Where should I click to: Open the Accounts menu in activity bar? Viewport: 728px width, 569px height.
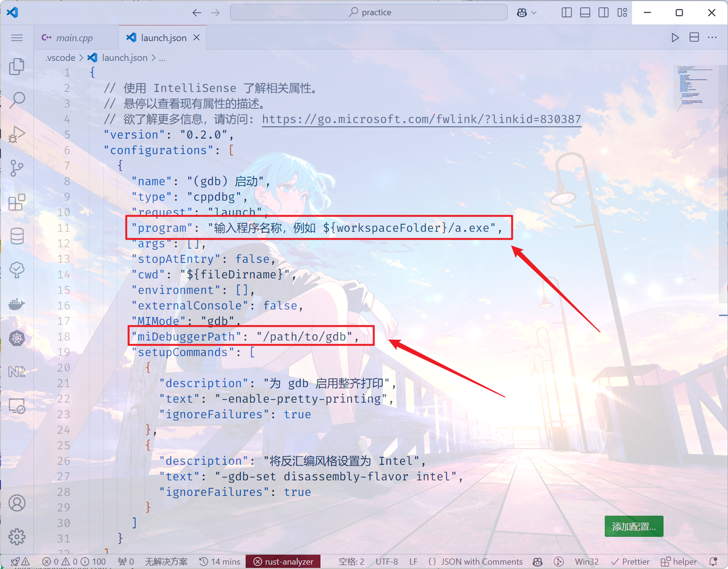pos(17,503)
